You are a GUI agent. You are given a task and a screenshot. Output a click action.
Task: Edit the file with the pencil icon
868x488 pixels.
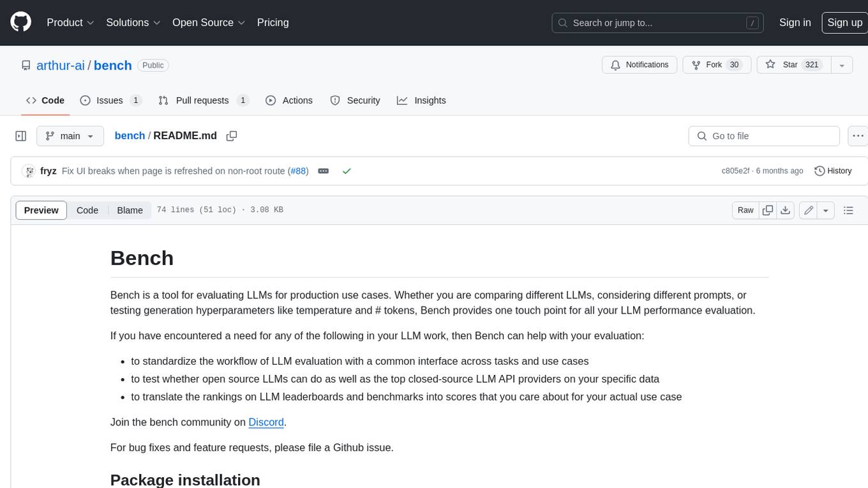(808, 210)
